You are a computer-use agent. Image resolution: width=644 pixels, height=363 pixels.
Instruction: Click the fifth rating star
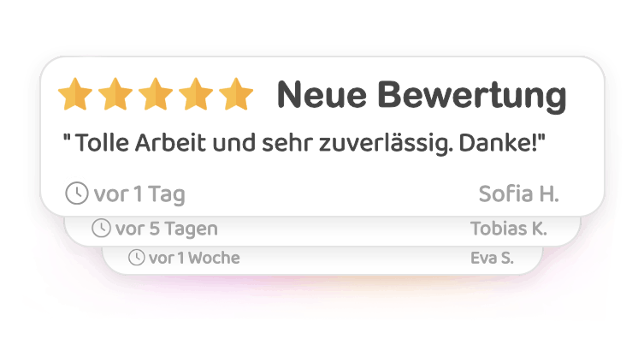click(236, 94)
